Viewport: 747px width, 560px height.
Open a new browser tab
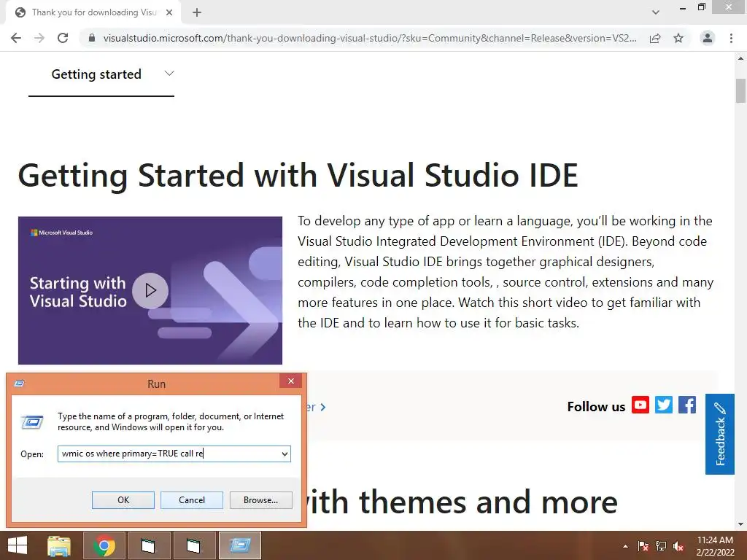pyautogui.click(x=197, y=12)
